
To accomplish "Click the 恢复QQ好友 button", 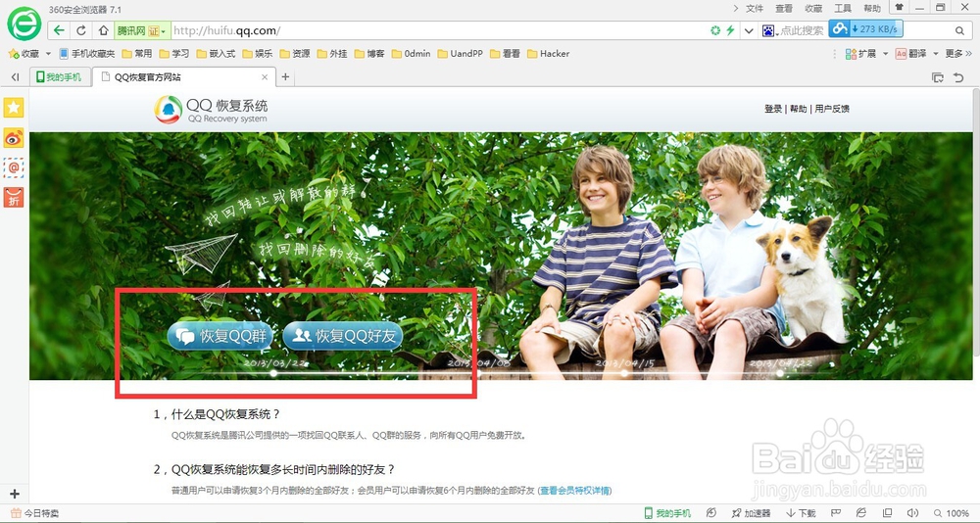I will (342, 336).
